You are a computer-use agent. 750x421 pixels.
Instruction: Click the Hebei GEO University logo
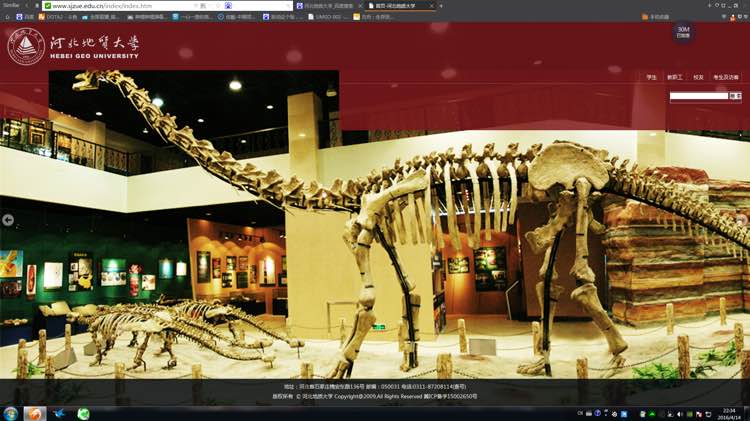pyautogui.click(x=73, y=46)
